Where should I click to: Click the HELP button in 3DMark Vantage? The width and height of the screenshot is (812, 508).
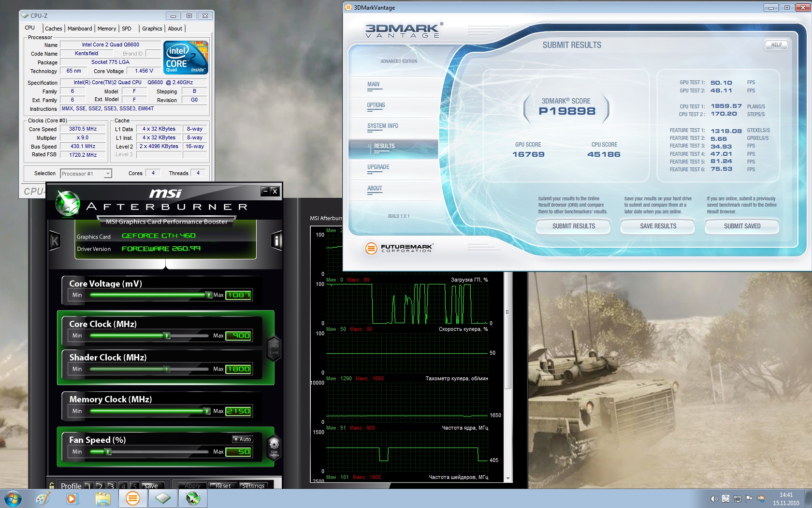click(776, 45)
